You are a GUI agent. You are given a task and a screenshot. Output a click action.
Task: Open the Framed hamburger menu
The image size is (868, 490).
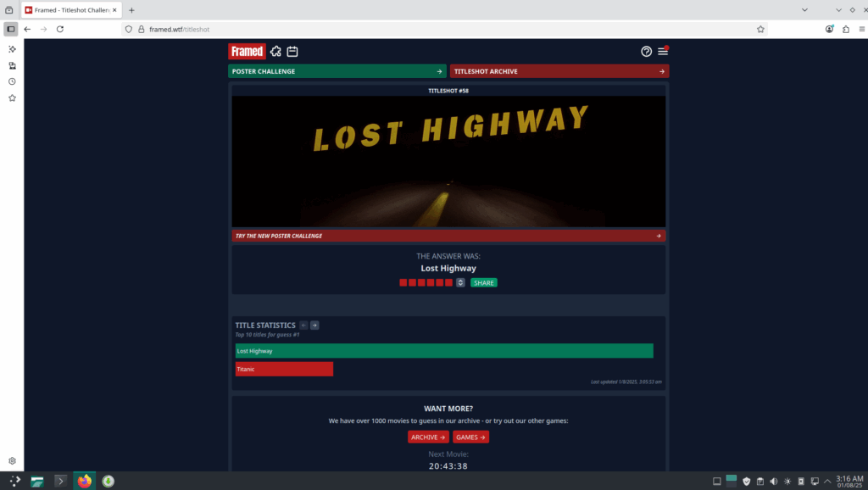click(x=663, y=52)
